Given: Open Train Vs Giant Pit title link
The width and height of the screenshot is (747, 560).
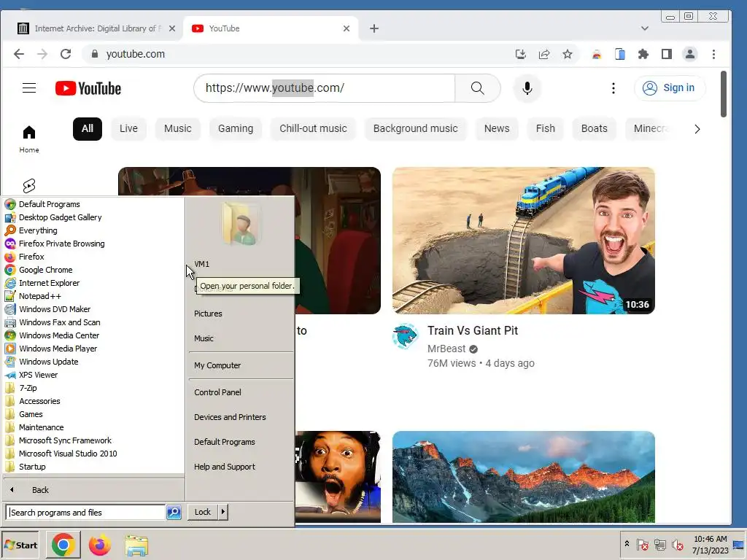Looking at the screenshot, I should coord(473,330).
